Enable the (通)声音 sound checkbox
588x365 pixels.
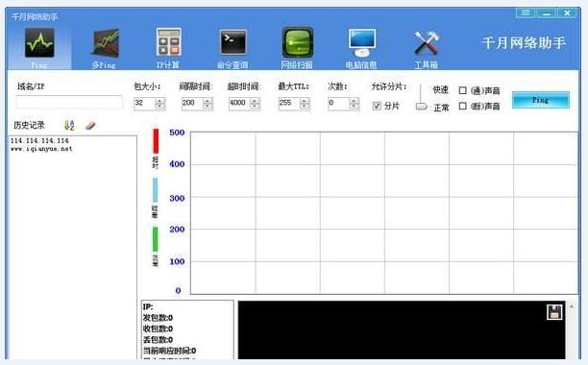[463, 90]
